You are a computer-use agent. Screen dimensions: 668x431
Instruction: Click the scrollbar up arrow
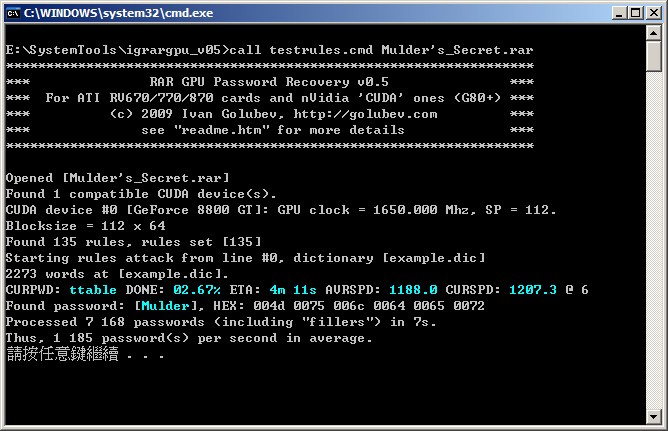pyautogui.click(x=654, y=32)
